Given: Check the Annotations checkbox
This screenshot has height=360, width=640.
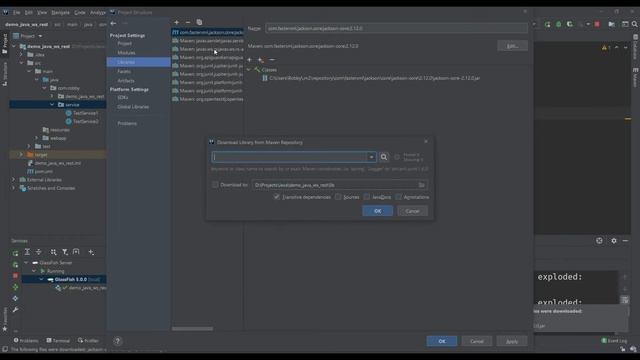Looking at the screenshot, I should (398, 197).
